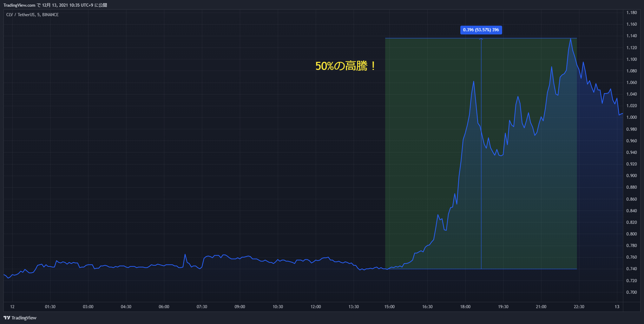Click the 1.060 price axis label

pos(631,83)
